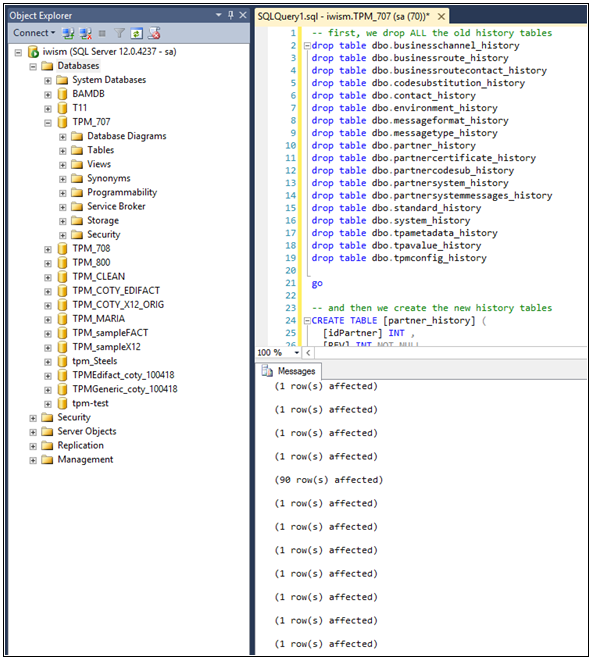Image resolution: width=592 pixels, height=660 pixels.
Task: Expand the T11 database
Action: [x=48, y=109]
